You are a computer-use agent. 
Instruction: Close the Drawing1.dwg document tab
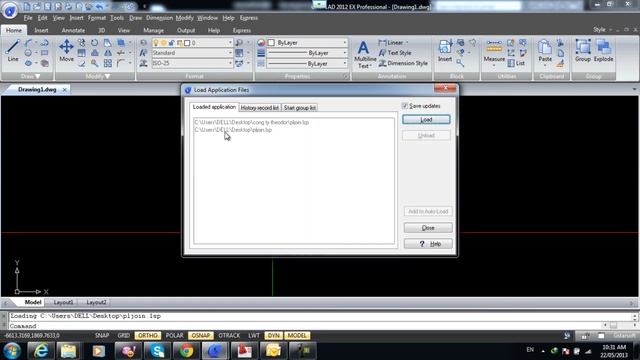tap(64, 89)
